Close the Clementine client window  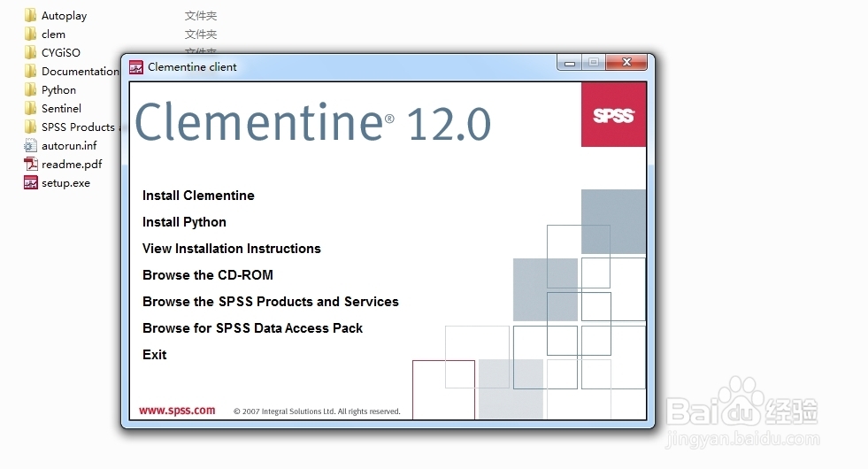coord(626,63)
